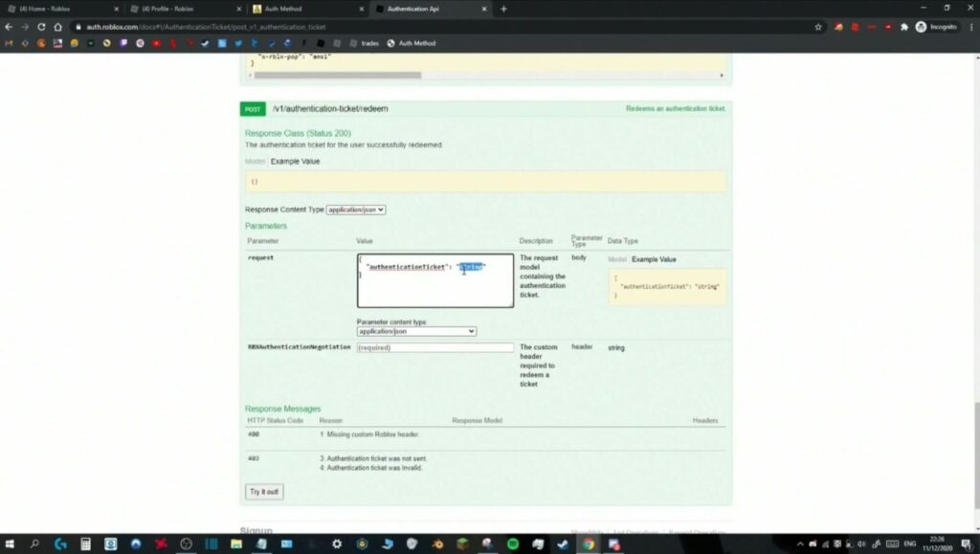The width and height of the screenshot is (980, 554).
Task: Show the response Model view
Action: click(255, 161)
